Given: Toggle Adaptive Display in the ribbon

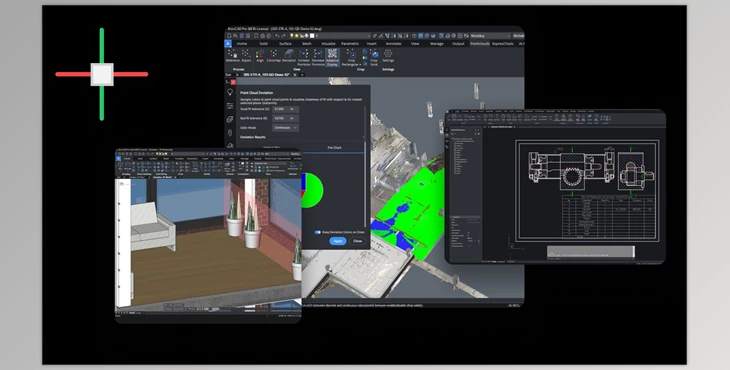Looking at the screenshot, I should (x=332, y=57).
